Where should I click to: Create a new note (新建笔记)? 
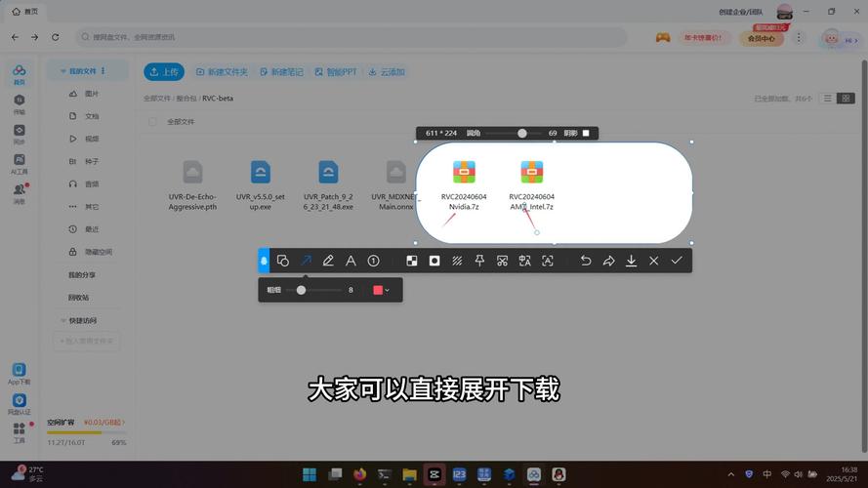pos(281,72)
